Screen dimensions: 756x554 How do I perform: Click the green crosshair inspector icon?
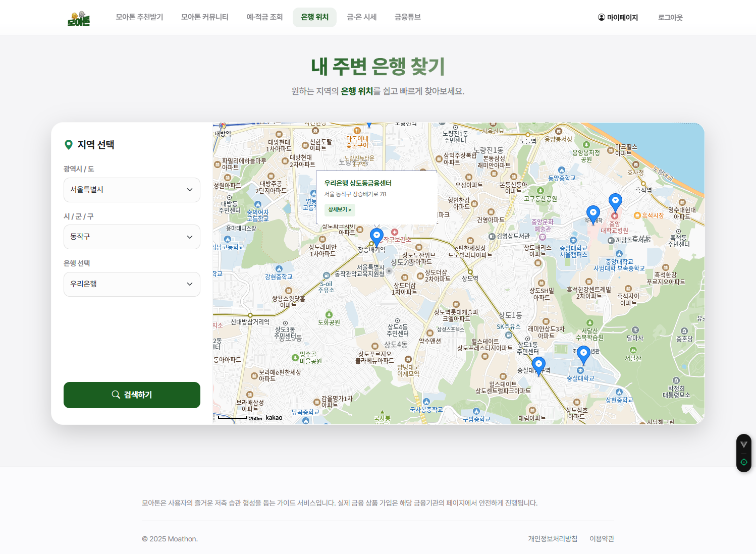pos(743,462)
